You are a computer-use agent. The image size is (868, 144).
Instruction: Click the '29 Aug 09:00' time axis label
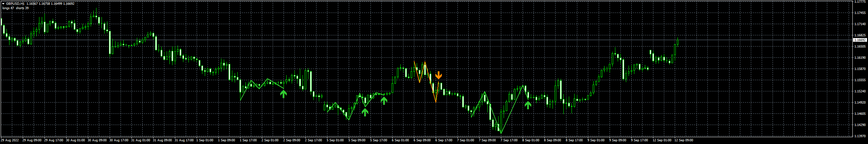(x=32, y=140)
